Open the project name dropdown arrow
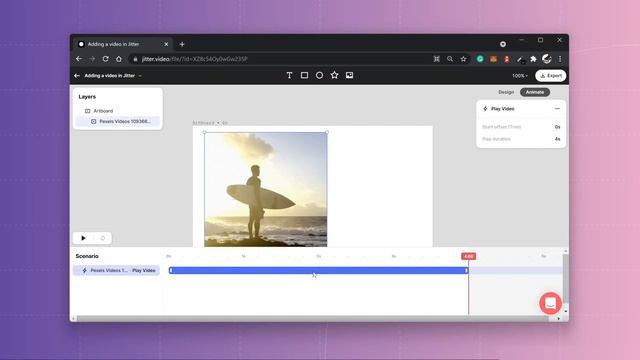This screenshot has width=640, height=360. 140,76
